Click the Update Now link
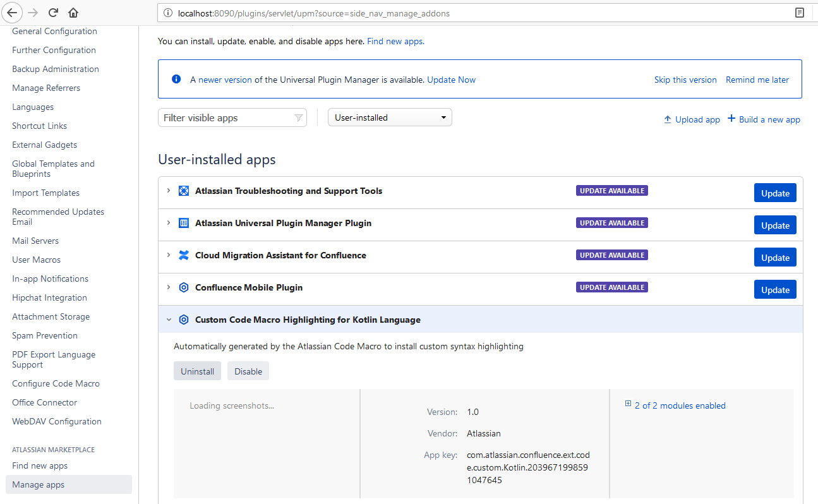Viewport: 818px width, 504px height. (x=452, y=80)
